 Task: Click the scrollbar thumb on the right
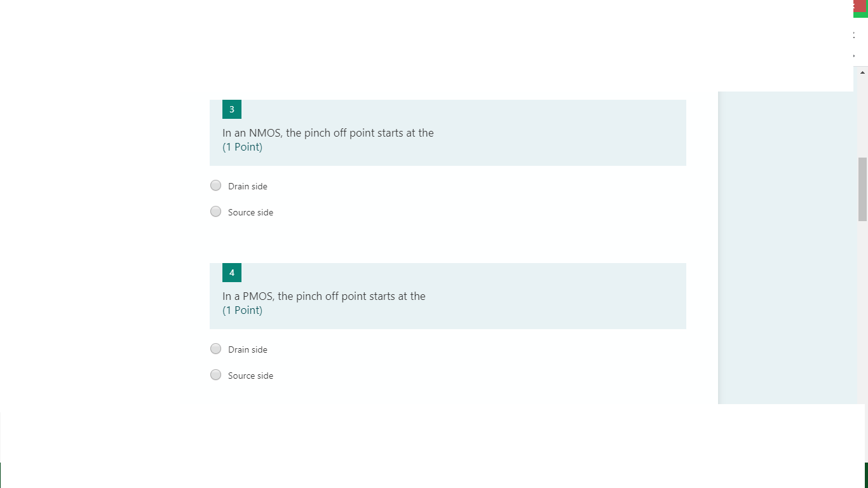point(862,187)
